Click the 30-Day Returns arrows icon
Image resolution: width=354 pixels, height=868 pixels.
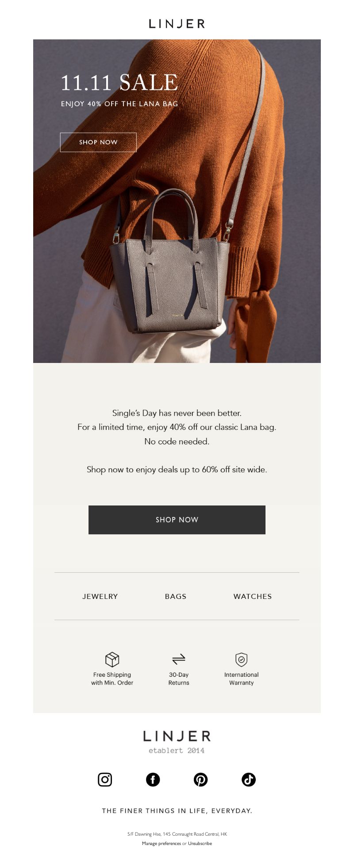tap(179, 660)
